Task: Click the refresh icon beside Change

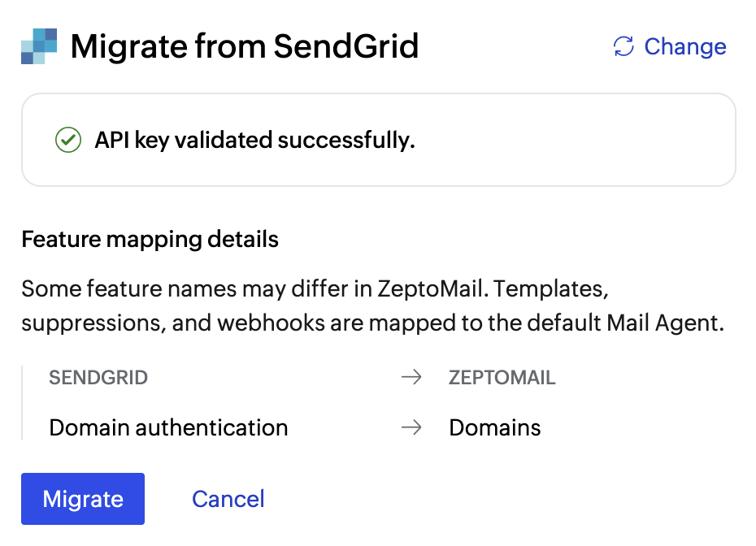Action: (623, 47)
